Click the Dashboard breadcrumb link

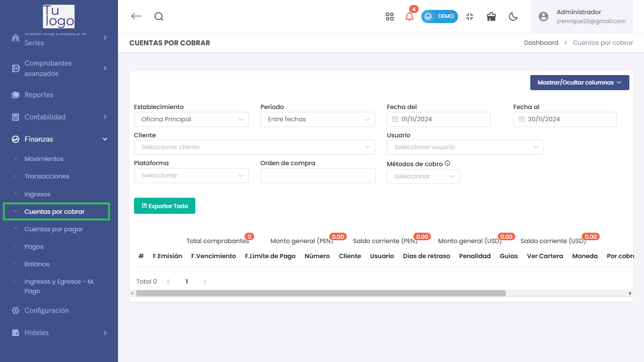(x=541, y=43)
